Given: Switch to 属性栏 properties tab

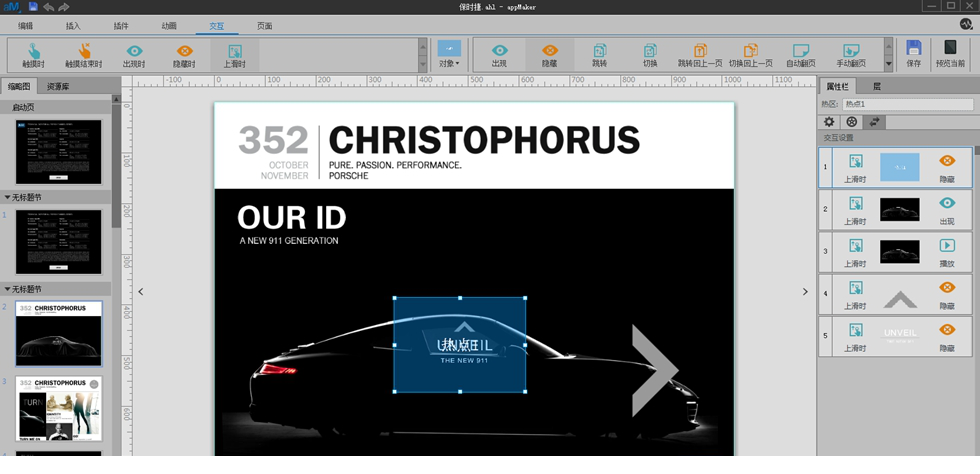Looking at the screenshot, I should click(837, 87).
